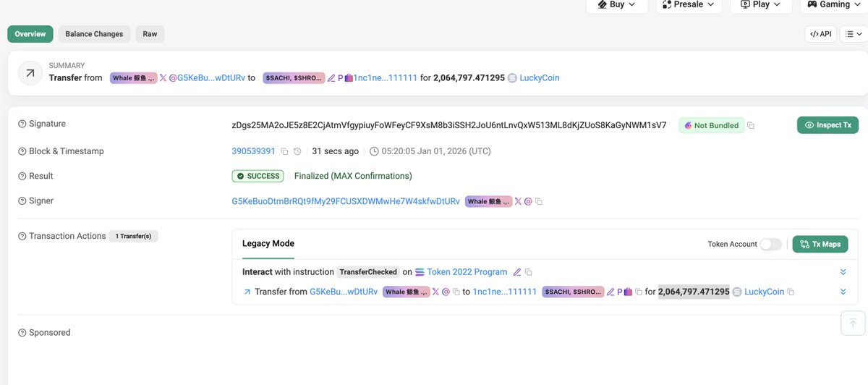Image resolution: width=868 pixels, height=385 pixels.
Task: Click the Signature help icon
Action: point(22,124)
